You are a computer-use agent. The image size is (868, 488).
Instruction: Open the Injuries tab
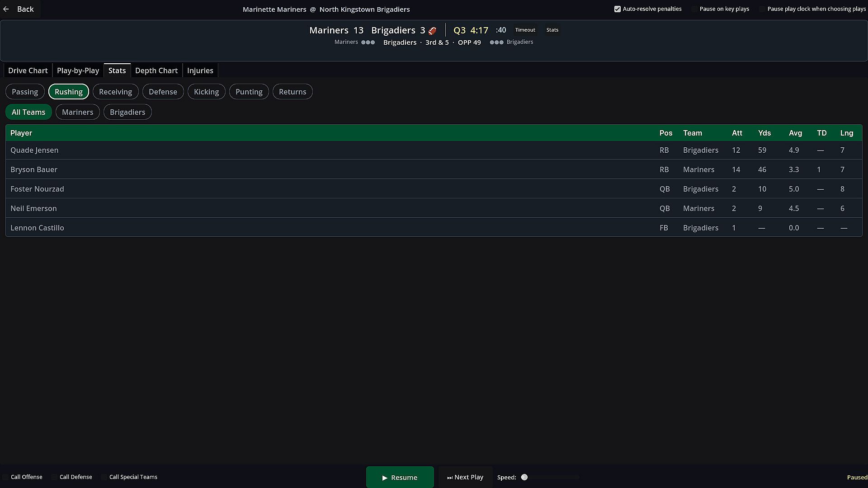click(x=200, y=70)
